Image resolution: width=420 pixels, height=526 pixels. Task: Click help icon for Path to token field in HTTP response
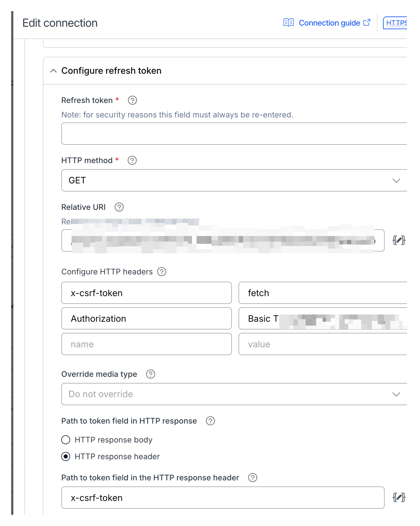point(210,421)
